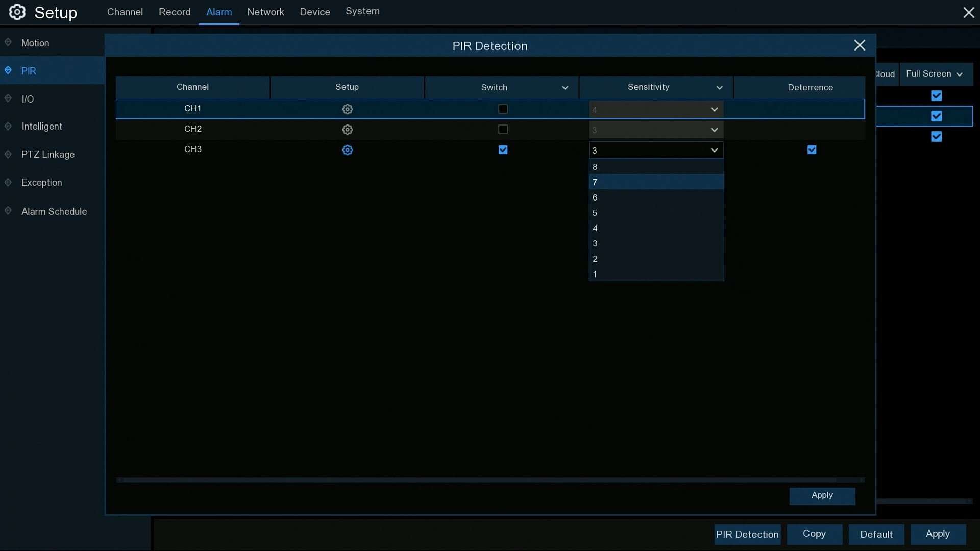Click the dialog's horizontal scrollbar
The height and width of the screenshot is (551, 980).
(x=490, y=480)
